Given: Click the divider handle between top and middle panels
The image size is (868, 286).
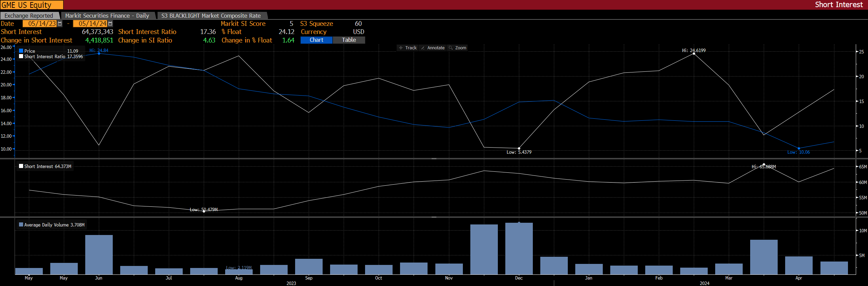Looking at the screenshot, I should point(434,158).
